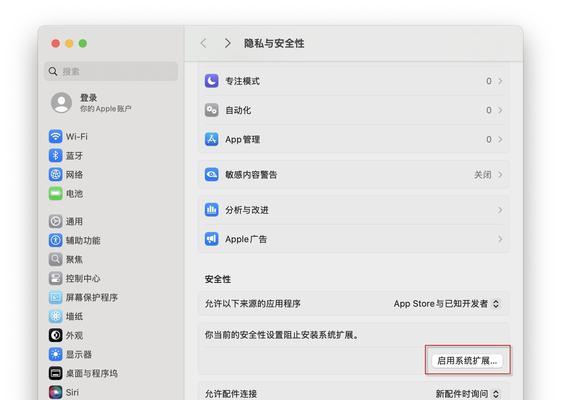Select the App 管理 row label
Screen dimensions: 561x400
click(242, 139)
